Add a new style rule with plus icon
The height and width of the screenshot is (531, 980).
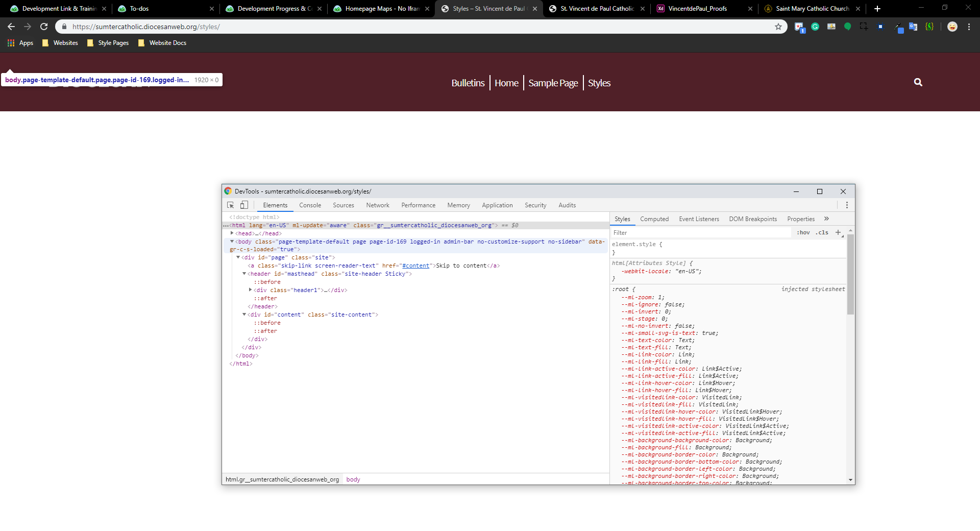coord(838,232)
